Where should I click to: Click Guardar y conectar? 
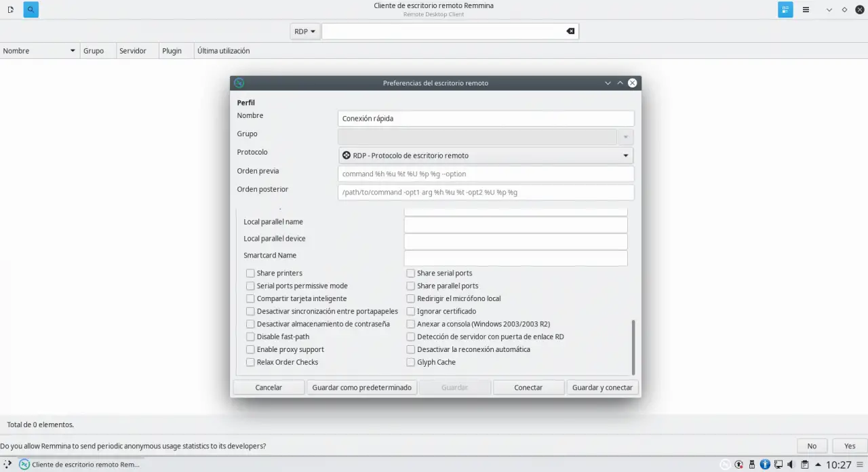pyautogui.click(x=602, y=387)
